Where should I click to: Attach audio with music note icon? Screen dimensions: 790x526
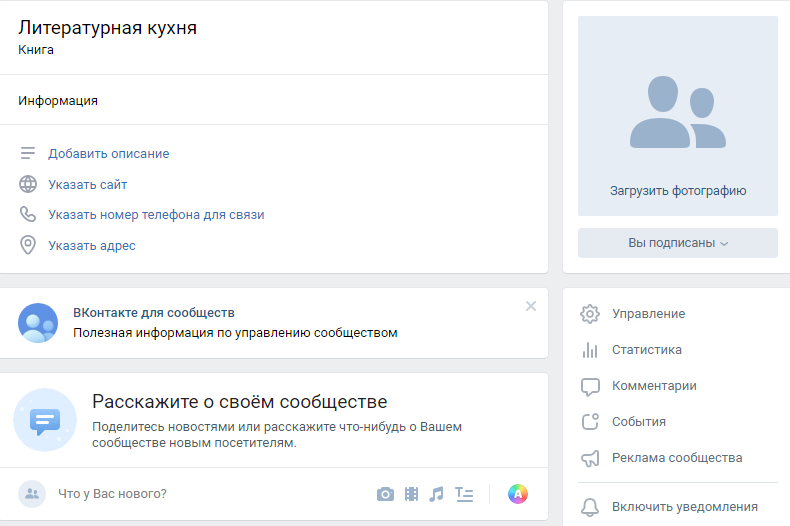click(x=436, y=494)
